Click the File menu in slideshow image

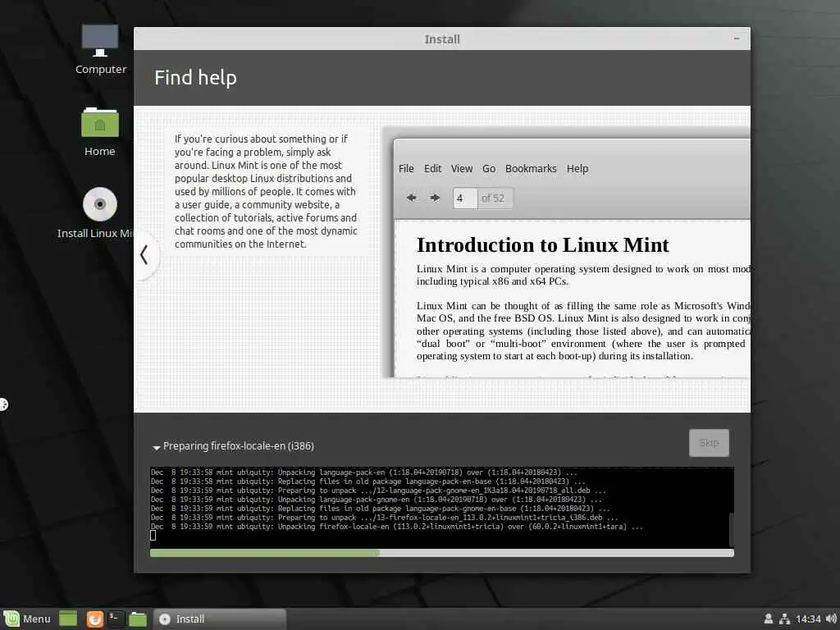click(406, 169)
